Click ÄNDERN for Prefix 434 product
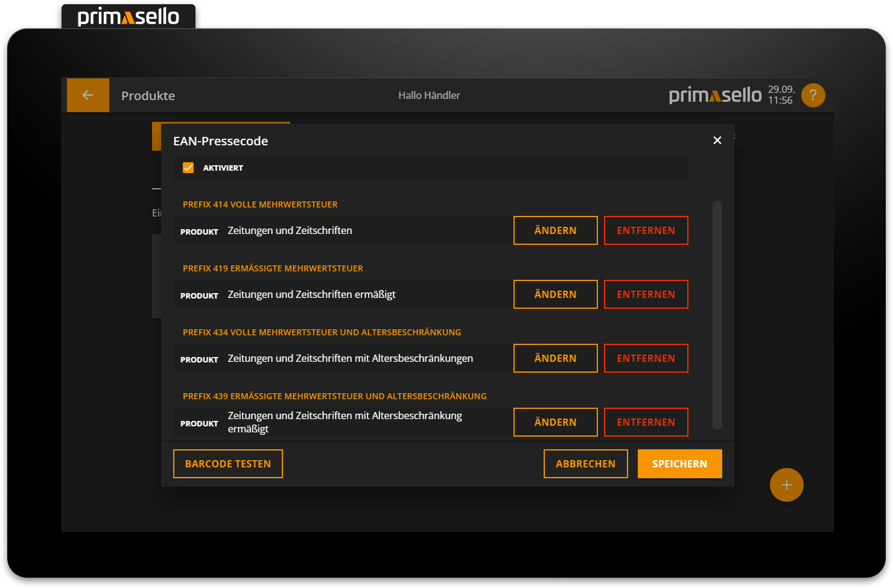This screenshot has width=893, height=588. click(555, 358)
